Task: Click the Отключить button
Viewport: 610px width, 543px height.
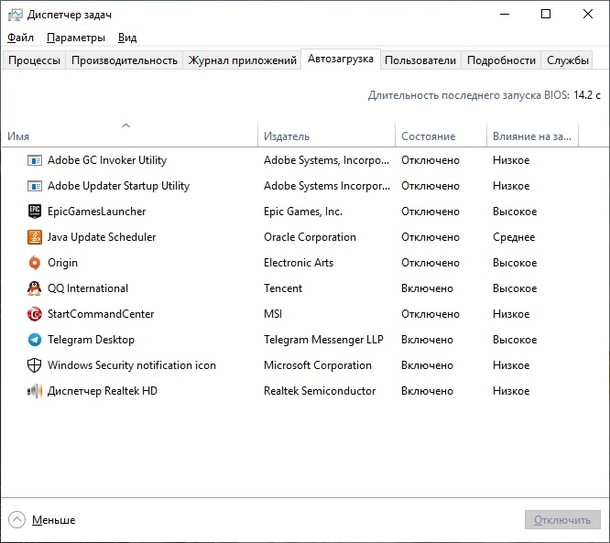Action: [563, 520]
